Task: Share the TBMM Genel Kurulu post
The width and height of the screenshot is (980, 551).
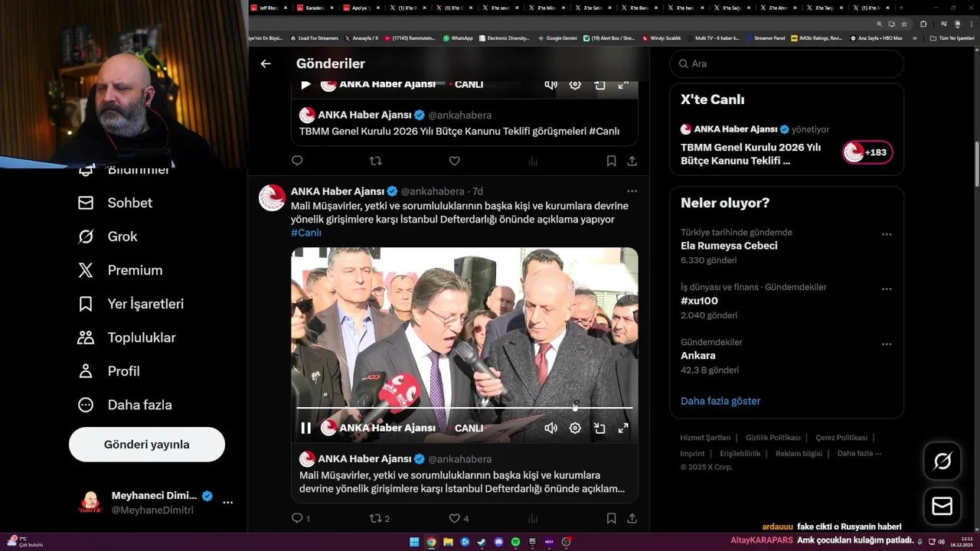Action: coord(632,161)
